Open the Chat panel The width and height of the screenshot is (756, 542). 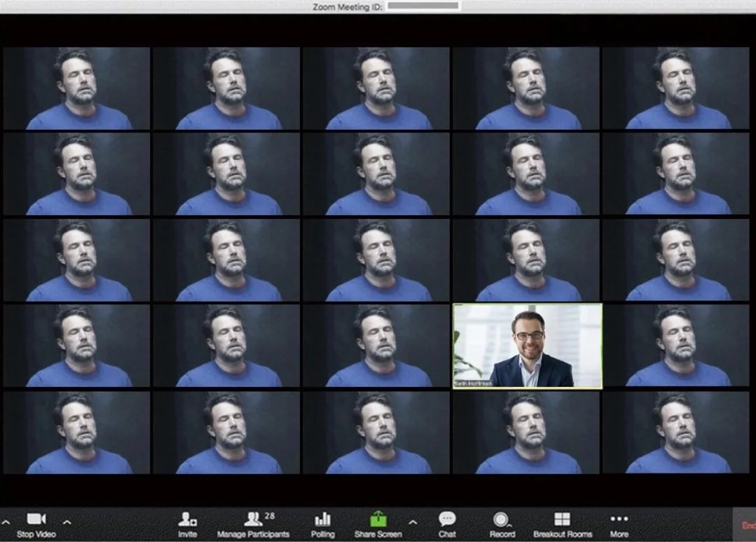click(x=447, y=524)
